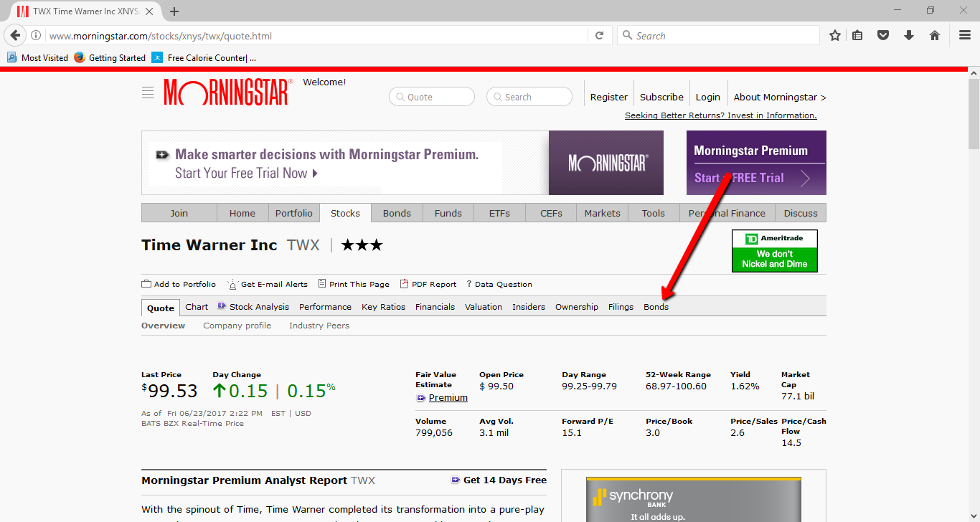This screenshot has width=980, height=522.
Task: Reload the page with refresh icon
Action: point(600,35)
